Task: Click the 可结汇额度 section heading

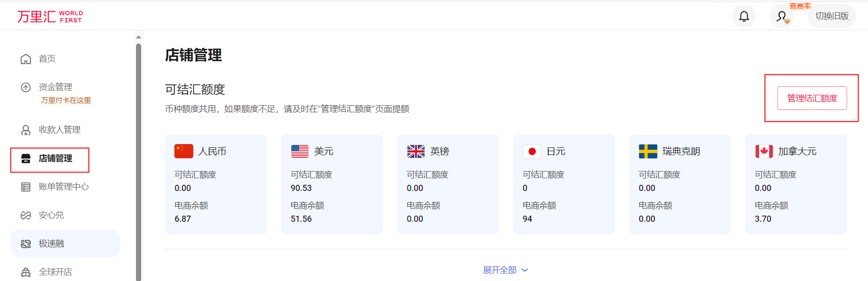Action: [x=195, y=90]
